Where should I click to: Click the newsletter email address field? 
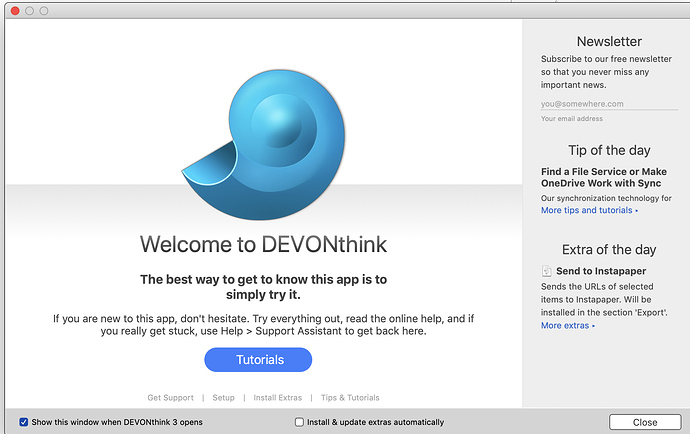(x=609, y=104)
